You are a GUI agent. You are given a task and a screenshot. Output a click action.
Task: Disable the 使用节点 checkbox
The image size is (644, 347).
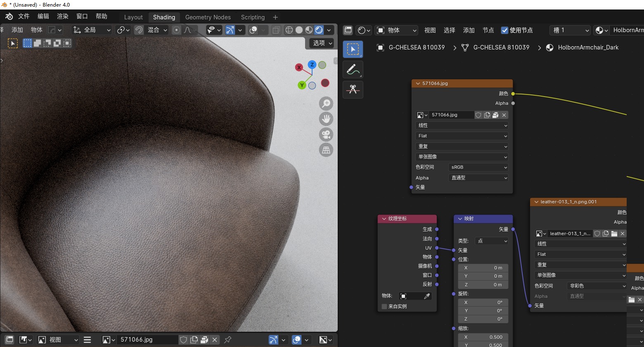click(x=504, y=30)
